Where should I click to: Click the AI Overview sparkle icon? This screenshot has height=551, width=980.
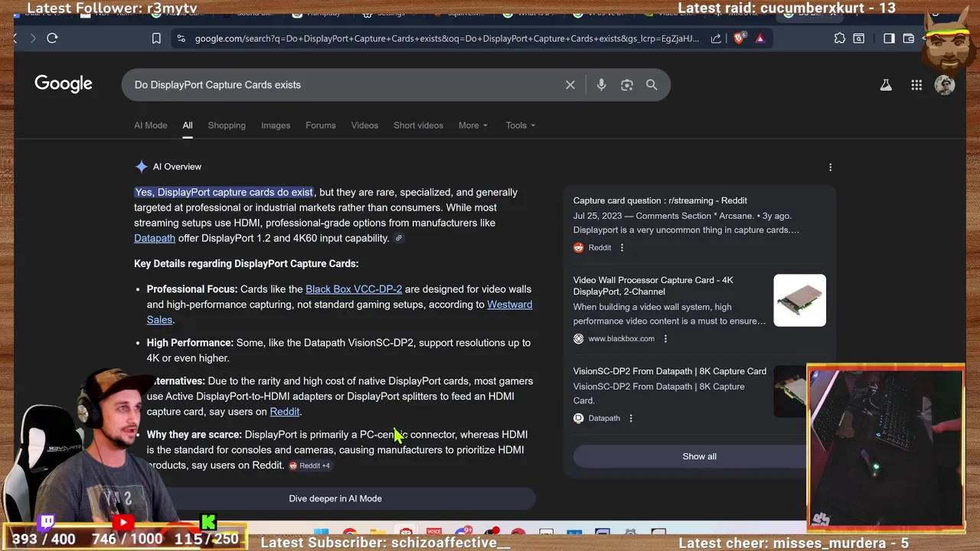tap(141, 167)
